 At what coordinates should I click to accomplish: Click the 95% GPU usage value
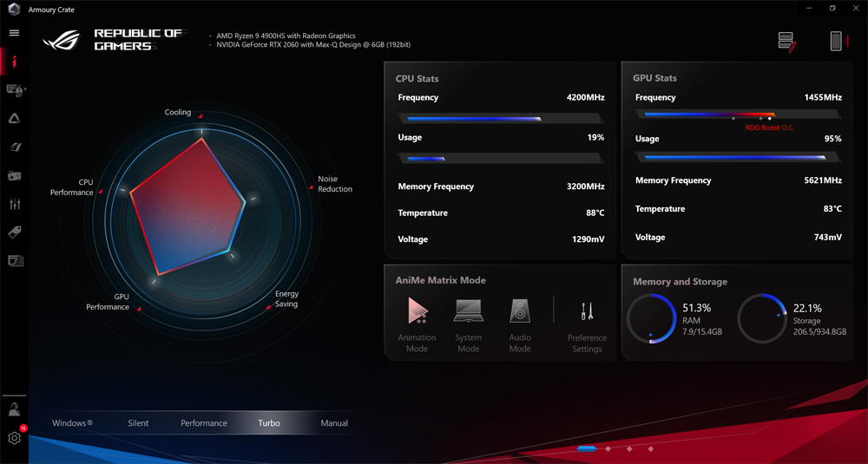point(833,139)
